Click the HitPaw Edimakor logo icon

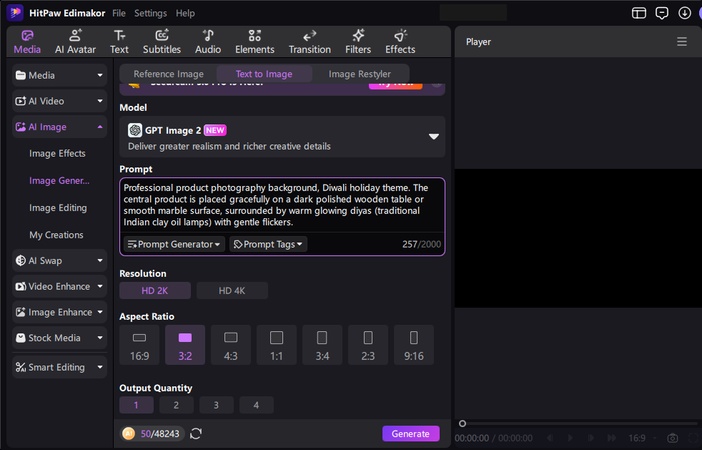(15, 13)
